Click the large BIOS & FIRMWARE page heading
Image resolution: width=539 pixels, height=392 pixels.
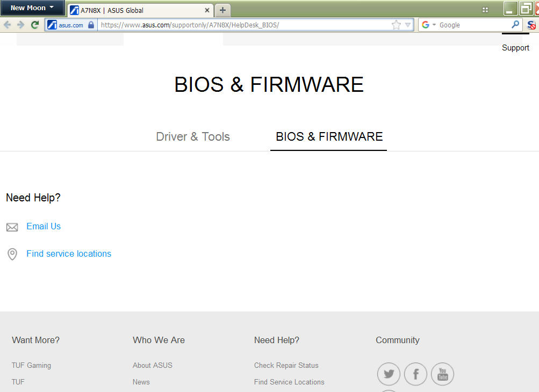click(269, 84)
